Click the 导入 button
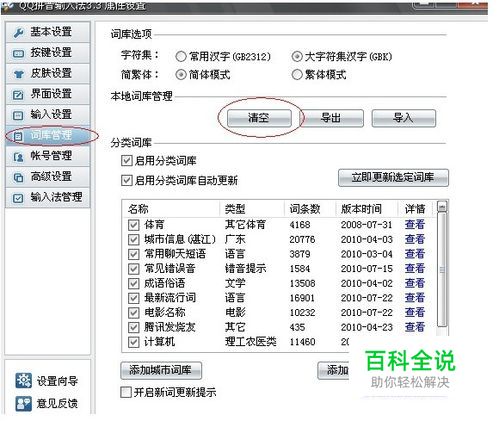The image size is (499, 421). (404, 118)
